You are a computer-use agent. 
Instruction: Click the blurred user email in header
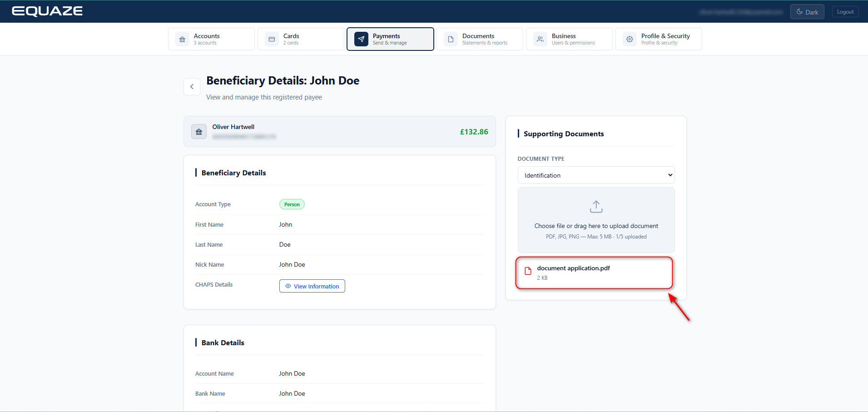tap(741, 12)
